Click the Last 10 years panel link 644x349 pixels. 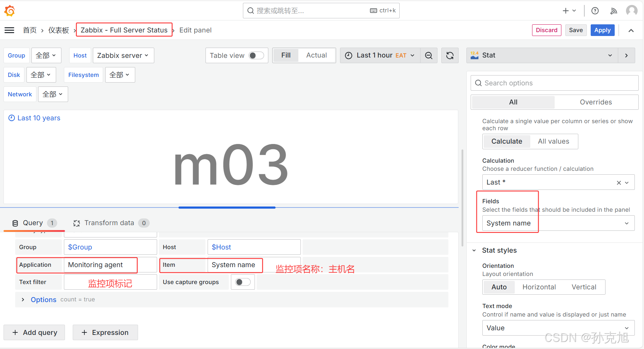point(39,118)
